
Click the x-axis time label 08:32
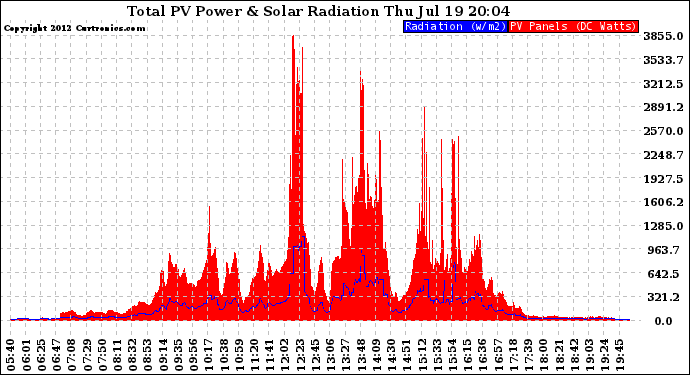[133, 355]
